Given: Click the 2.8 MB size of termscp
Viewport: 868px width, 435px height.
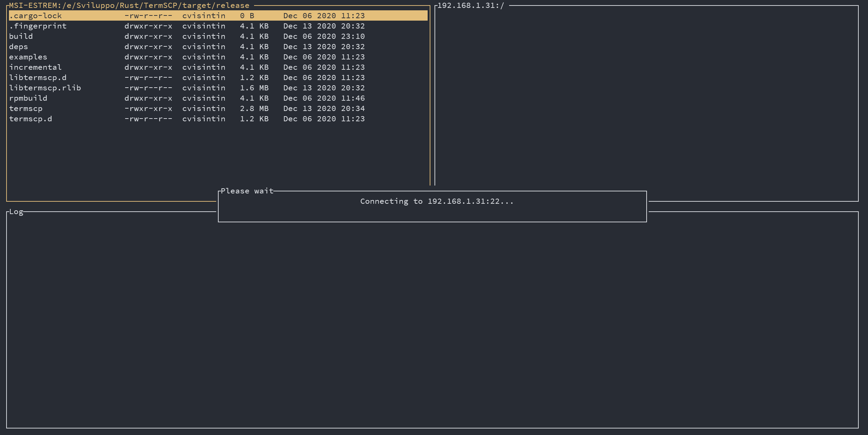Looking at the screenshot, I should [x=254, y=109].
